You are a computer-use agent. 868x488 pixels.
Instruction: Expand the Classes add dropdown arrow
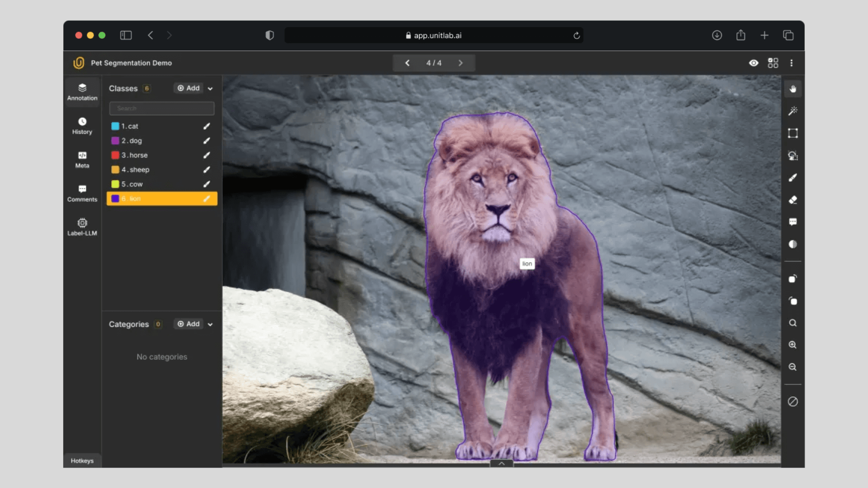tap(210, 89)
